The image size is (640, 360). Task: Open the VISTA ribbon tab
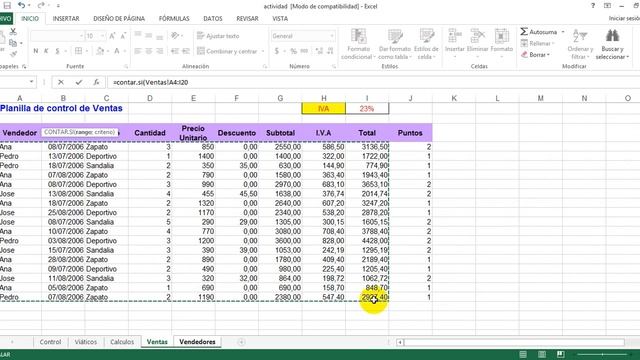[280, 18]
